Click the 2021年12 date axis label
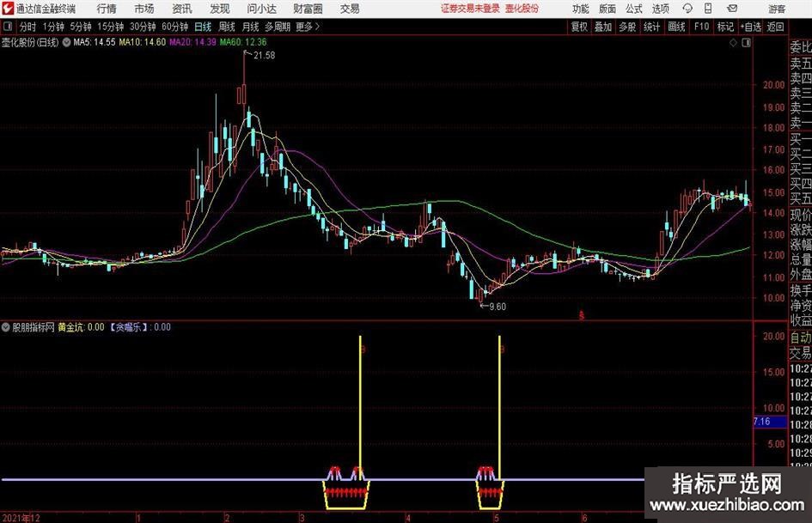812x523 pixels. (x=21, y=517)
